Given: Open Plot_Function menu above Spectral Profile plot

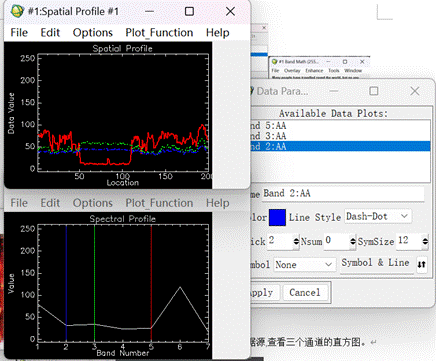Looking at the screenshot, I should 159,203.
